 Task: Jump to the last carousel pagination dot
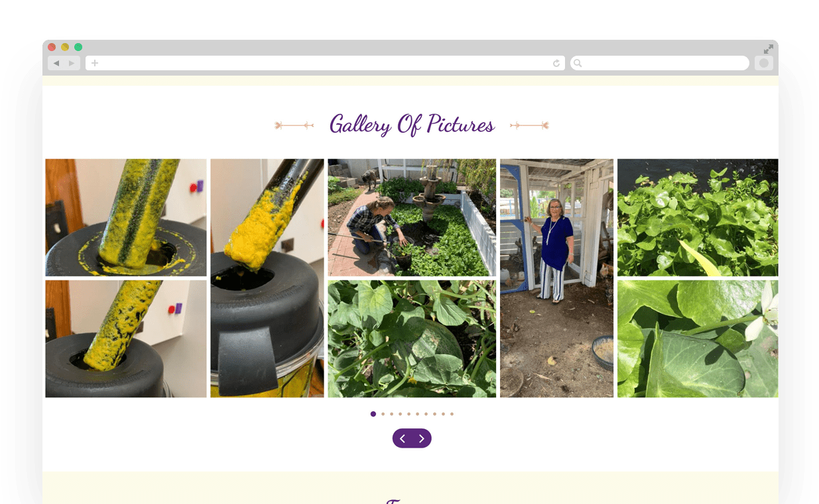click(452, 414)
